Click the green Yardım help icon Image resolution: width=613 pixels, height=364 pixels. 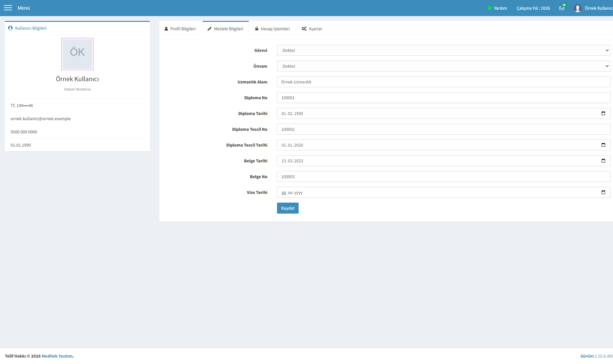[x=489, y=8]
